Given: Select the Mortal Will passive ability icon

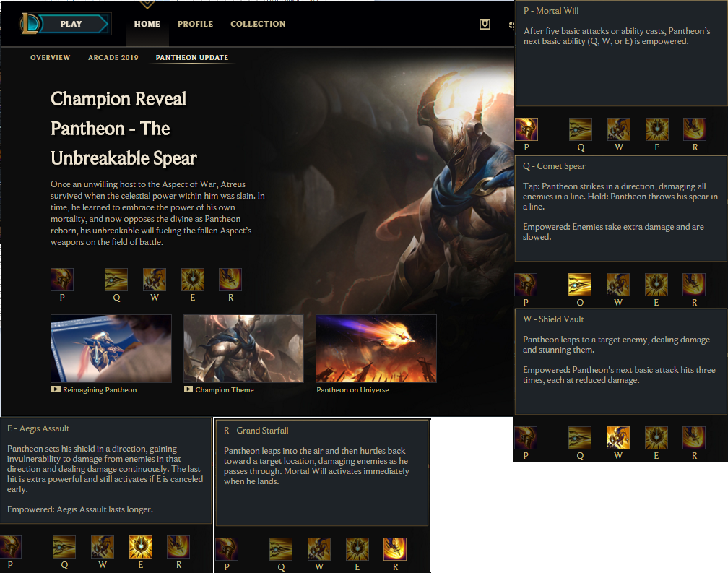Looking at the screenshot, I should 62,280.
